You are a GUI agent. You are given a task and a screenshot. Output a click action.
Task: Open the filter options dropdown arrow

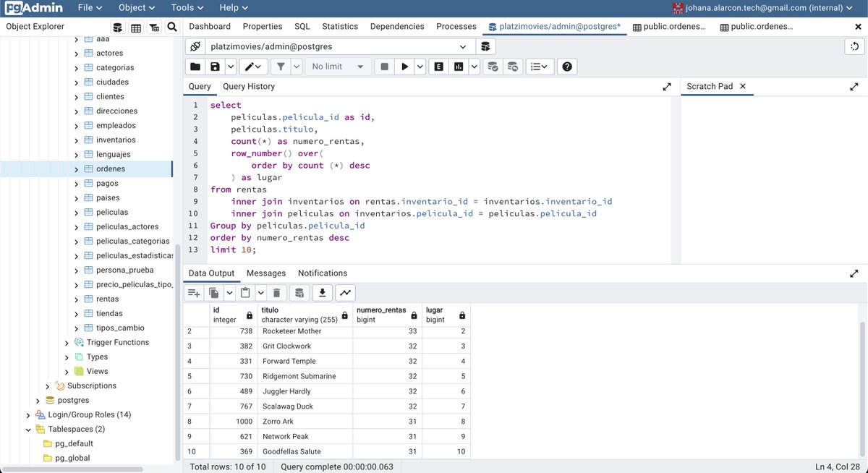(297, 67)
